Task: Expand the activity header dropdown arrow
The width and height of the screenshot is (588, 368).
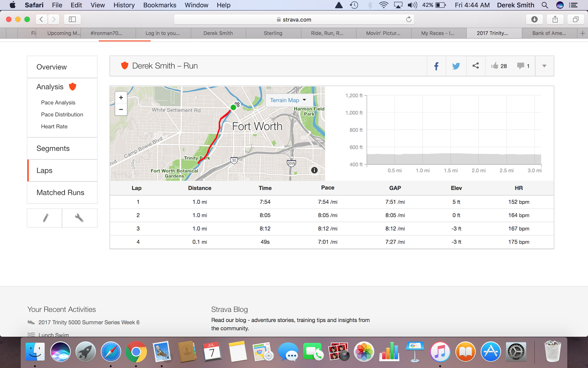Action: 544,66
